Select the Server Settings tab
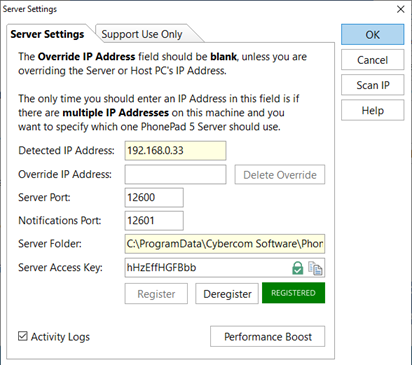 coord(47,34)
